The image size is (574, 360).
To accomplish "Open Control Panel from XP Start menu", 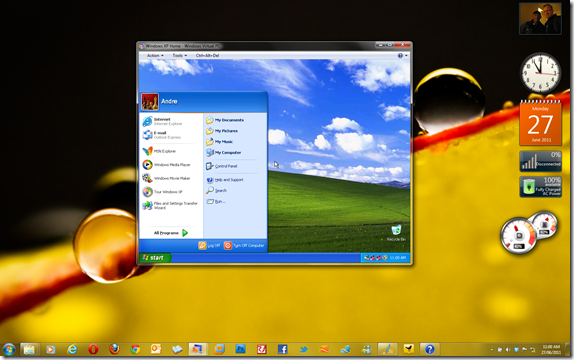I will click(x=221, y=166).
